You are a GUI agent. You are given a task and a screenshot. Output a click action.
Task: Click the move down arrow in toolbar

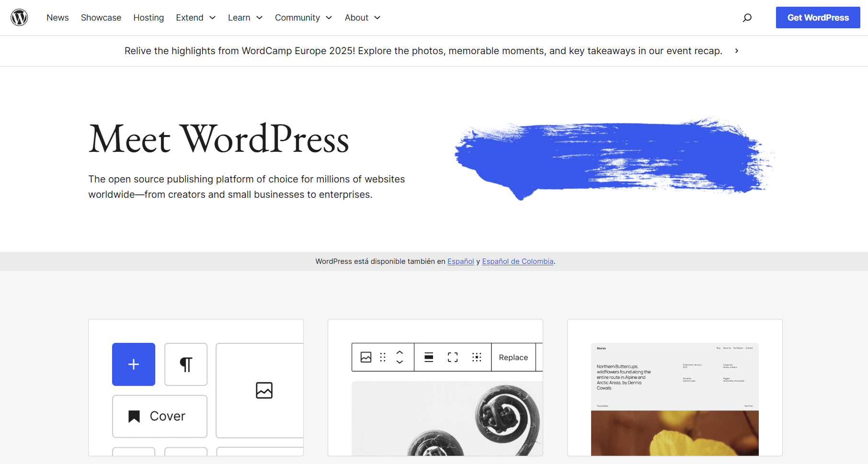click(400, 362)
